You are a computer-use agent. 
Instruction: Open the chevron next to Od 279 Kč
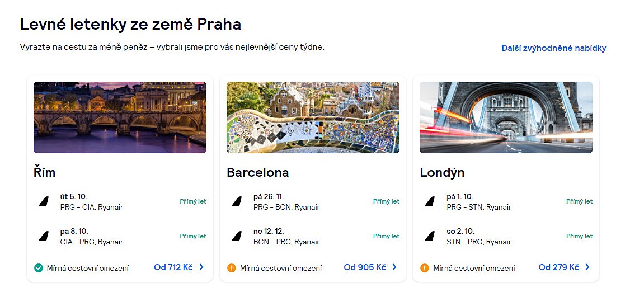tap(587, 267)
